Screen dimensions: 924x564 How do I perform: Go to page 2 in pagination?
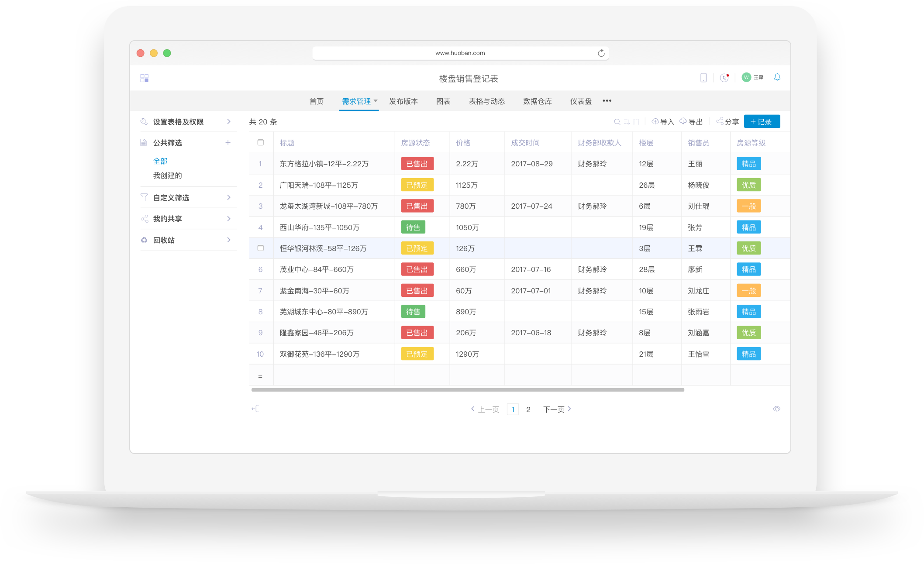(x=528, y=409)
